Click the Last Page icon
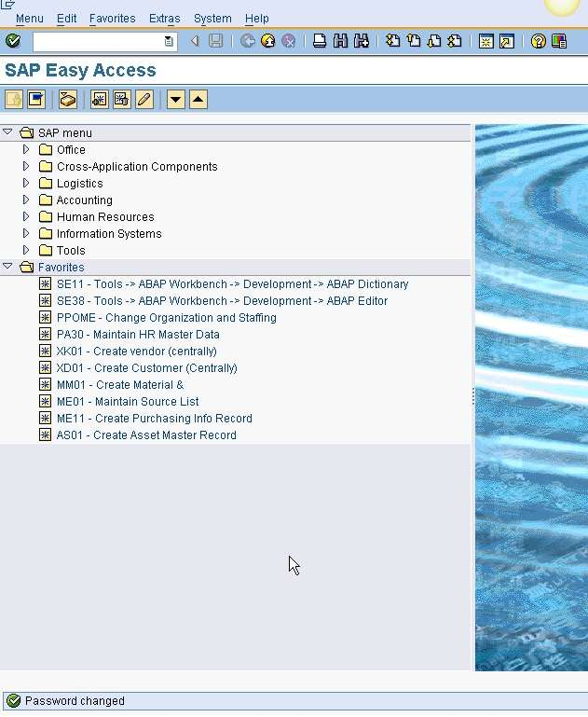The image size is (588, 717). [x=455, y=41]
